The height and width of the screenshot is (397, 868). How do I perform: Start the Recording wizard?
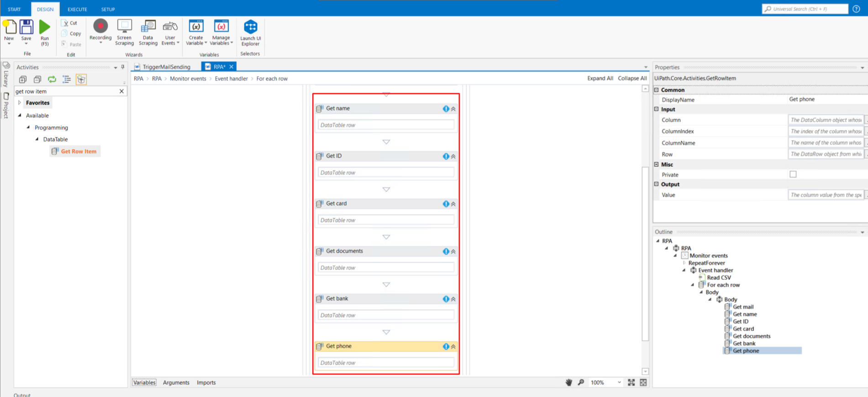(100, 32)
